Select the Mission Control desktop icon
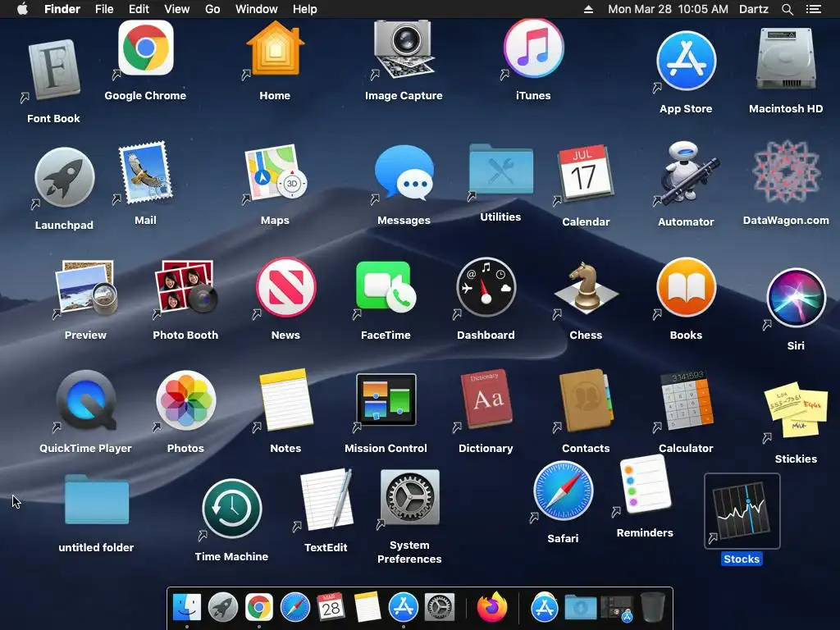This screenshot has width=840, height=630. (386, 400)
